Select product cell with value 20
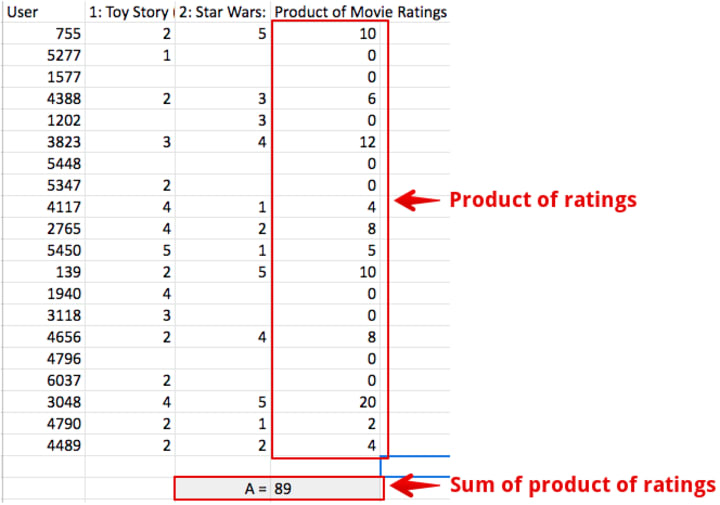This screenshot has width=720, height=505. [x=326, y=402]
